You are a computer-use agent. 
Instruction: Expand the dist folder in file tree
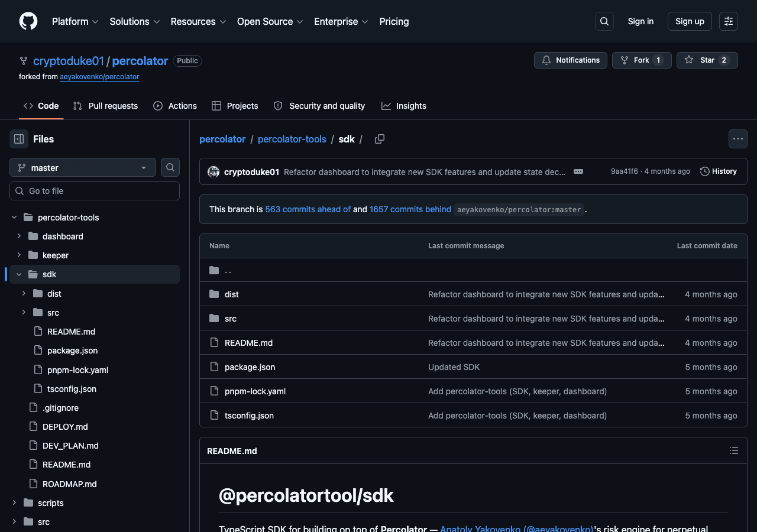click(24, 294)
